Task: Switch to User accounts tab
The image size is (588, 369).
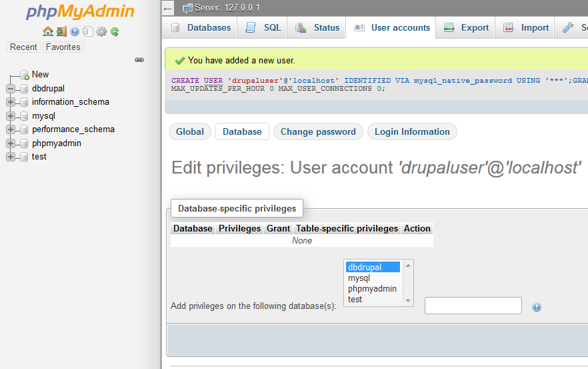Action: [x=391, y=27]
